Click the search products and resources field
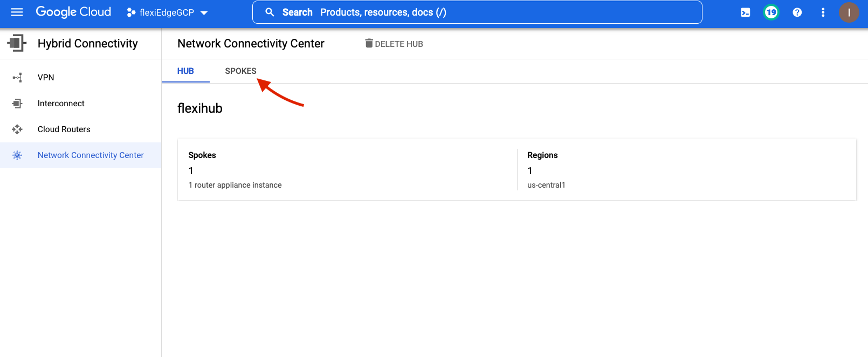Screen dimensions: 868x357 pyautogui.click(x=477, y=12)
